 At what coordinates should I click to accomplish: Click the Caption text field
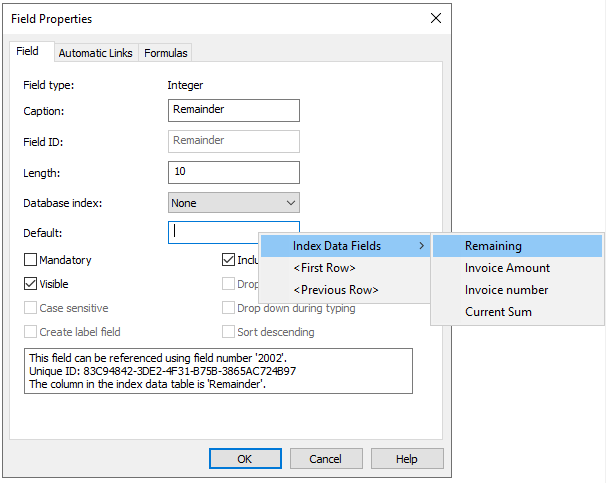(234, 111)
